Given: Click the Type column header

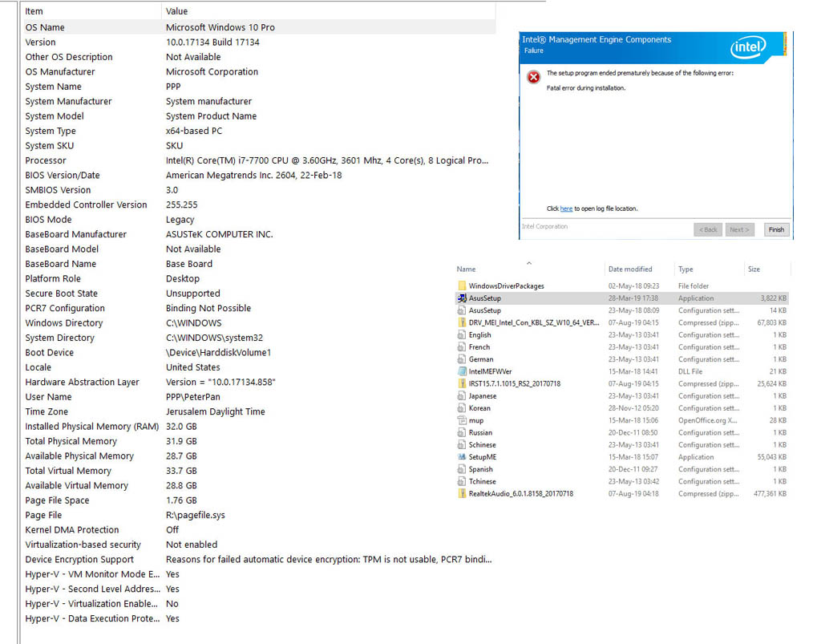Looking at the screenshot, I should click(687, 269).
